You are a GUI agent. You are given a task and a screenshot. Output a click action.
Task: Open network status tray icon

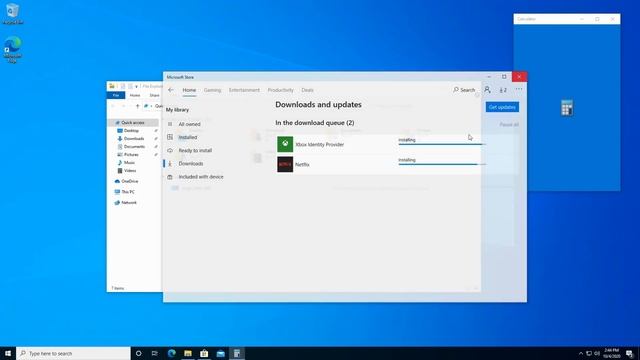click(x=589, y=353)
